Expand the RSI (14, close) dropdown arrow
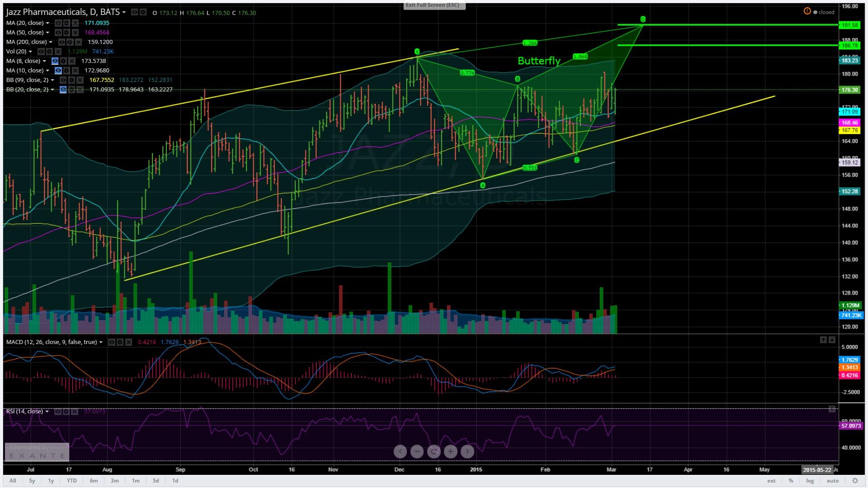Image resolution: width=868 pixels, height=488 pixels. click(47, 411)
